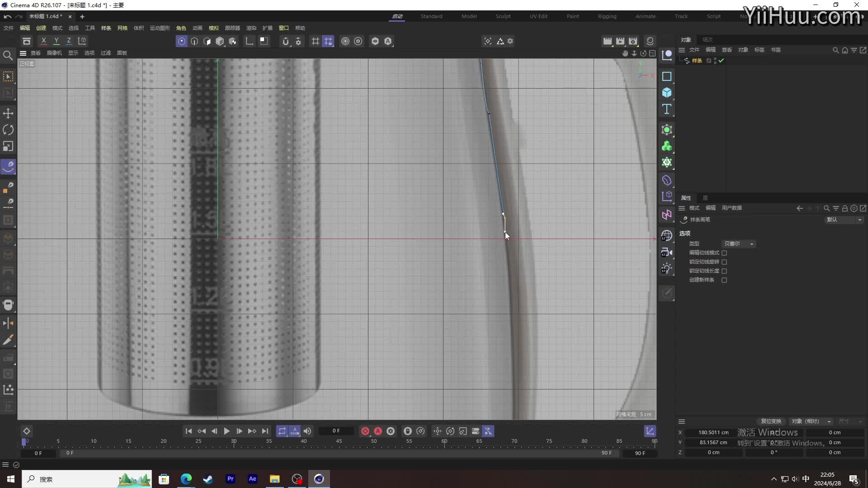This screenshot has height=488, width=868.
Task: Select the Knife tool in left toolbar
Action: coord(8,340)
